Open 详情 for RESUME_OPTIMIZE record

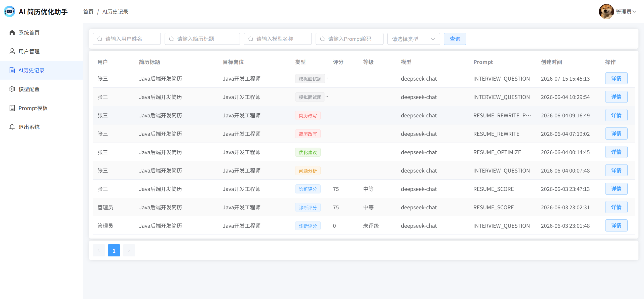pyautogui.click(x=616, y=152)
